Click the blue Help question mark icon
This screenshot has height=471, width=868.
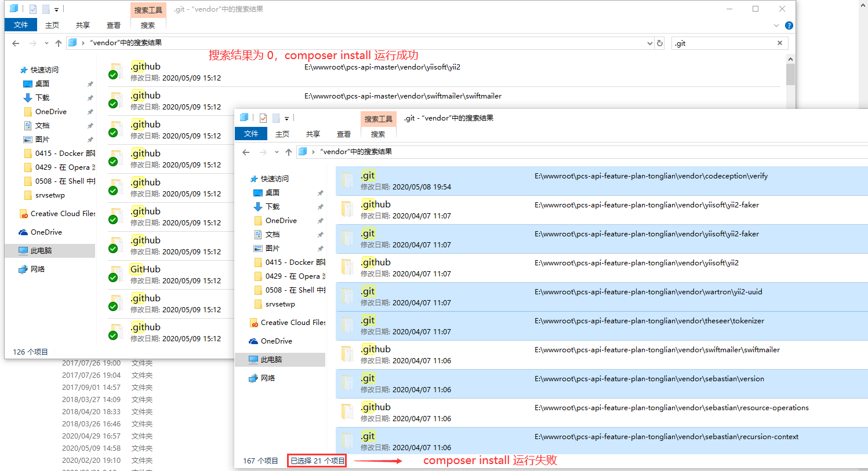[x=789, y=25]
